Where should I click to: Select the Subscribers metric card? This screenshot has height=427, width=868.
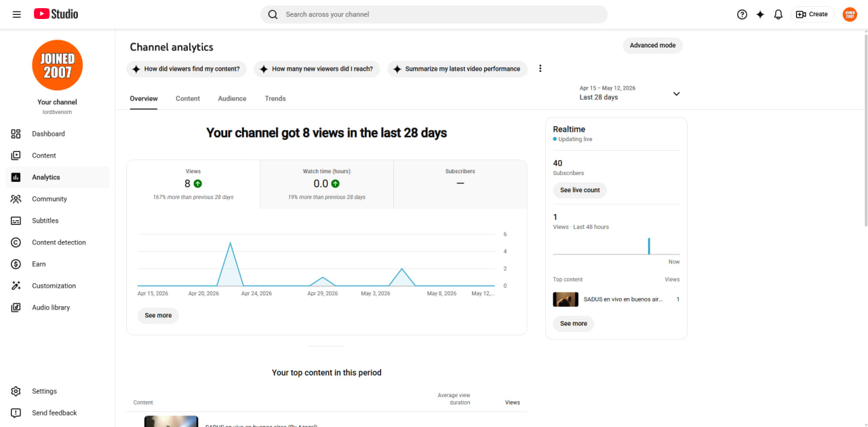[460, 185]
